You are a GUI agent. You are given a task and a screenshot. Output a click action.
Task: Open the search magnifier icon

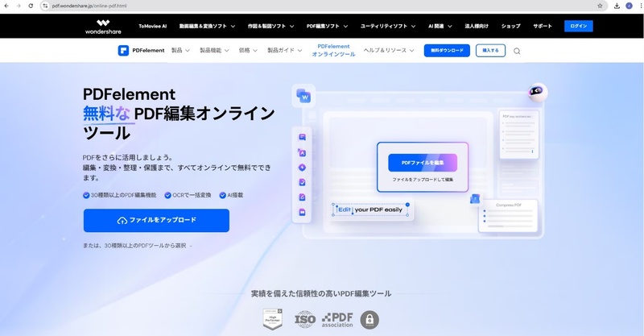click(517, 51)
